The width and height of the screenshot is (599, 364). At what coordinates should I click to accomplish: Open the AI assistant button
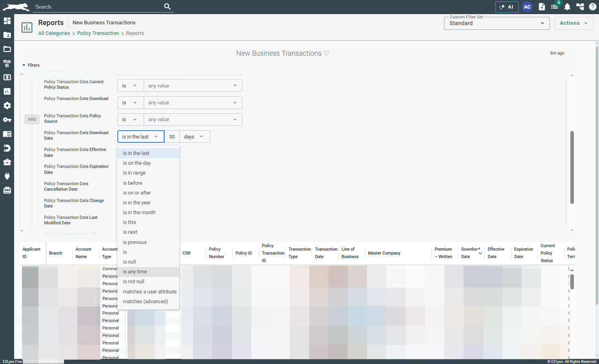[x=507, y=7]
